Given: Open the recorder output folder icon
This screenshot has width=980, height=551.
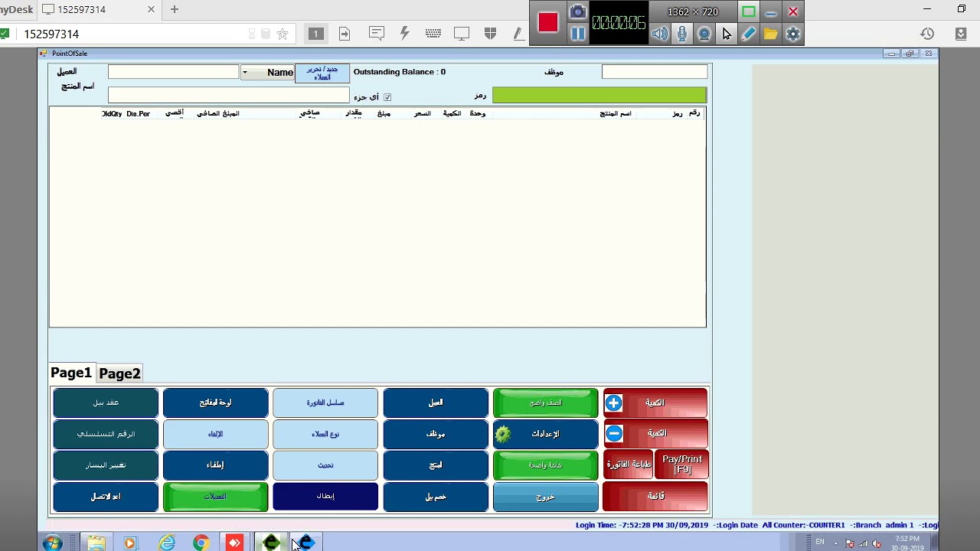Looking at the screenshot, I should (770, 34).
